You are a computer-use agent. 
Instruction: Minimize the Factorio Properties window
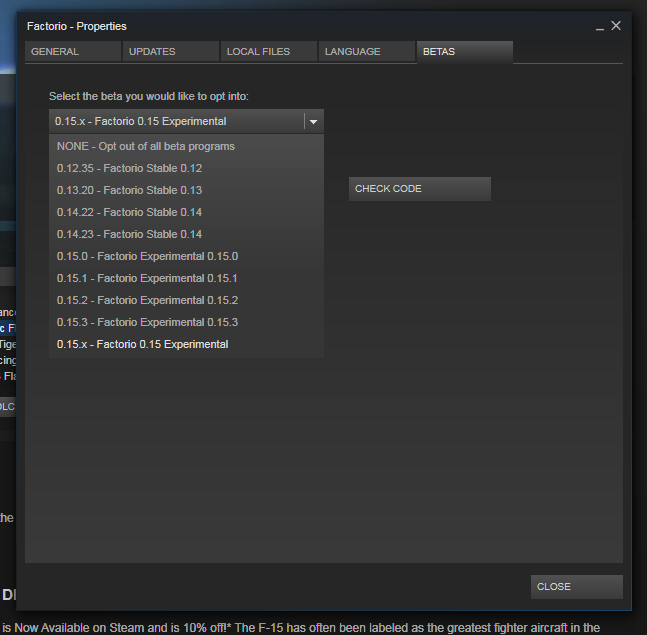coord(600,27)
